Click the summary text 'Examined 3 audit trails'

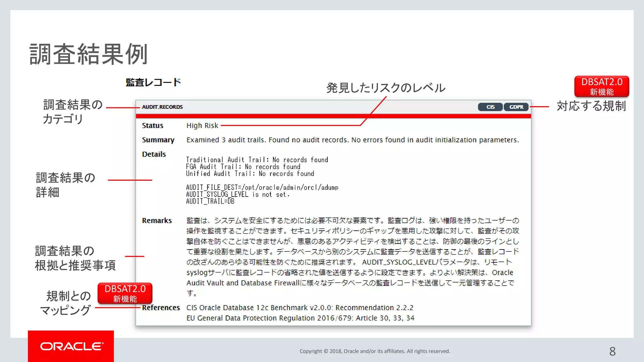coord(226,140)
